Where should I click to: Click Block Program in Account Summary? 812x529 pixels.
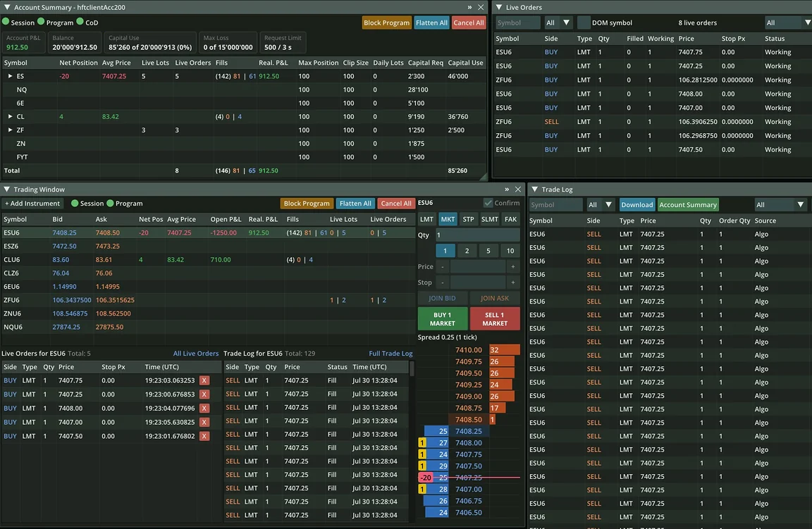coord(386,23)
